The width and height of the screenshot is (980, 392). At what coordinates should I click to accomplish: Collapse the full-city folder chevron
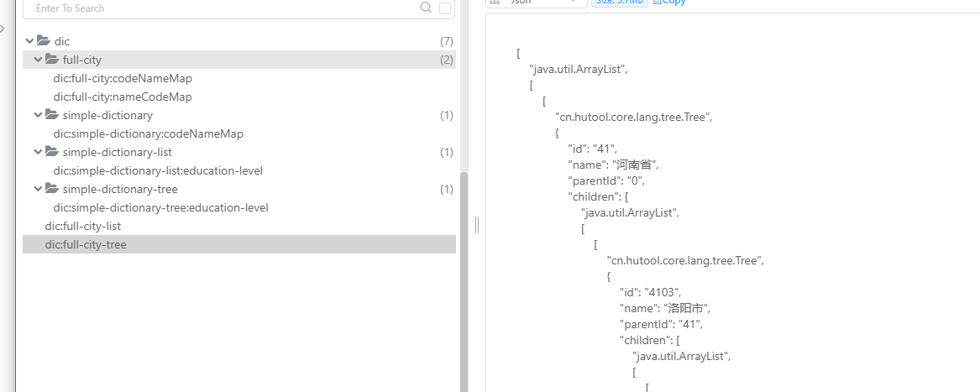click(x=38, y=60)
